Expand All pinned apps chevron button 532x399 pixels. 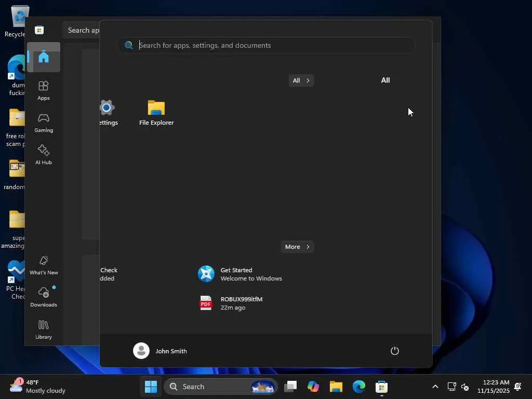click(x=301, y=81)
